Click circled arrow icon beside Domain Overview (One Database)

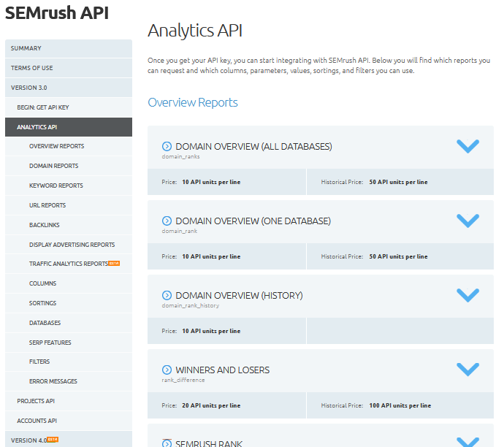167,221
